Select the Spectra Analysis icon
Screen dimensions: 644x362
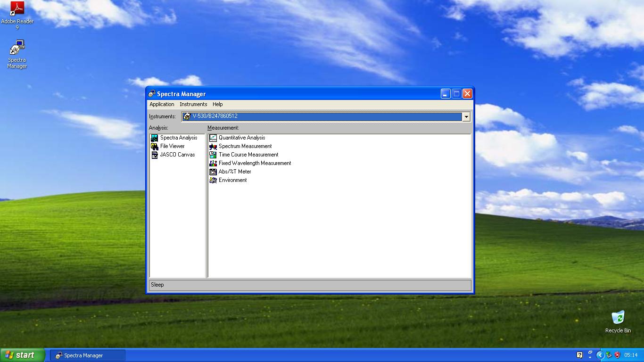[x=154, y=138]
